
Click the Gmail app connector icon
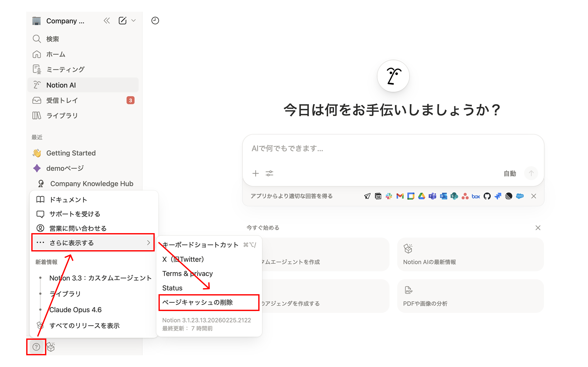[x=400, y=196]
